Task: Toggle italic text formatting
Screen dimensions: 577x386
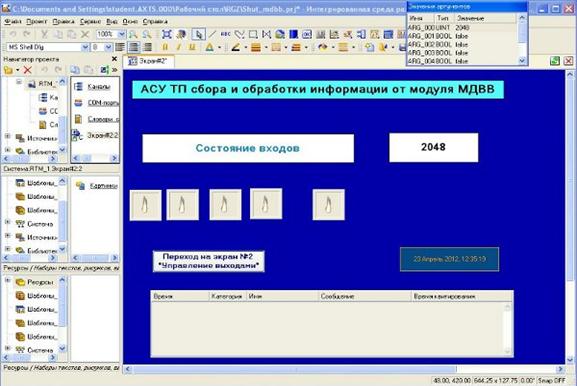Action: click(x=179, y=47)
